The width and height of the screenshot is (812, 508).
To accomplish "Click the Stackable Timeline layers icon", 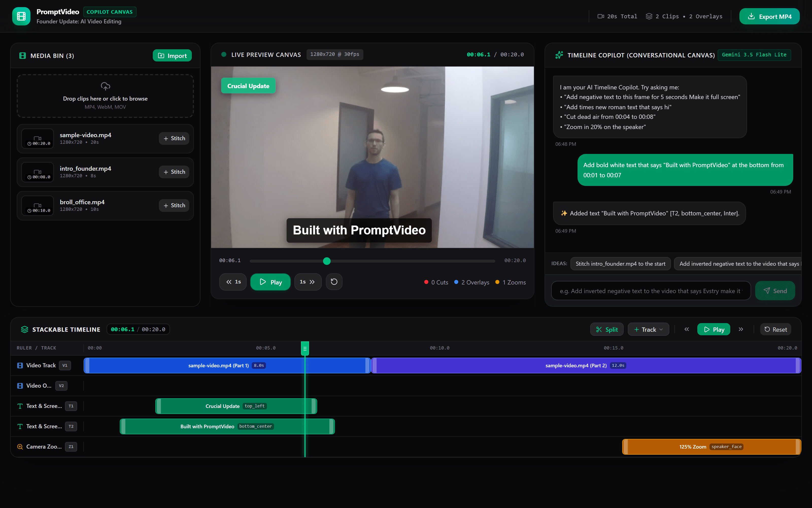I will pos(25,330).
